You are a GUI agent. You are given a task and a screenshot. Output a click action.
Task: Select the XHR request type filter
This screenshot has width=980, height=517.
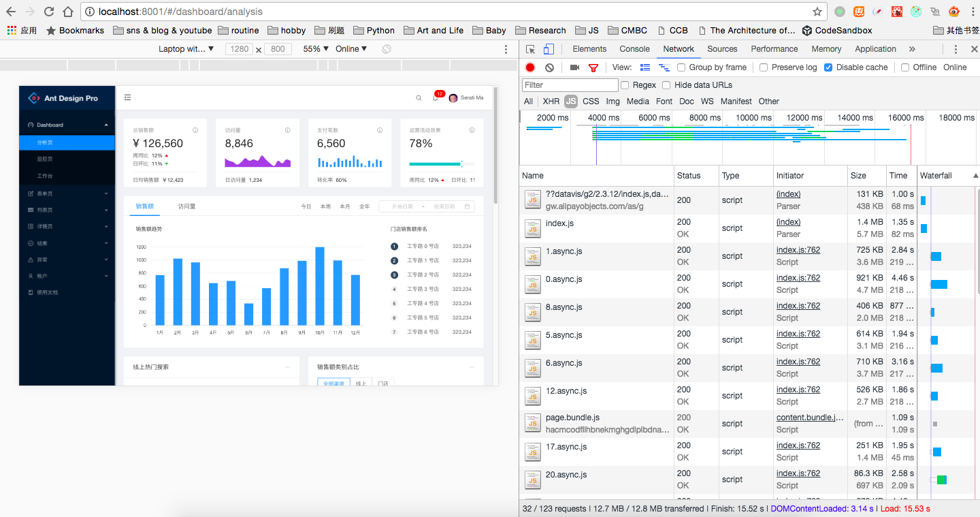click(x=551, y=101)
